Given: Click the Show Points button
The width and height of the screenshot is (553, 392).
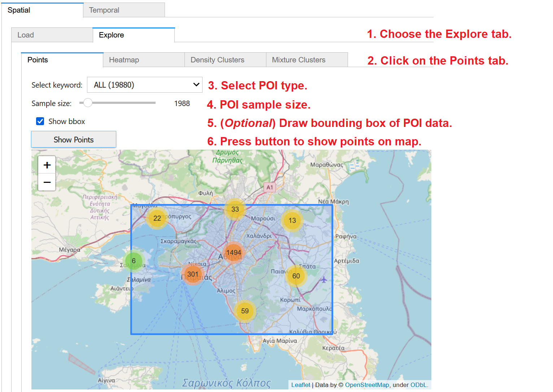Looking at the screenshot, I should tap(74, 140).
